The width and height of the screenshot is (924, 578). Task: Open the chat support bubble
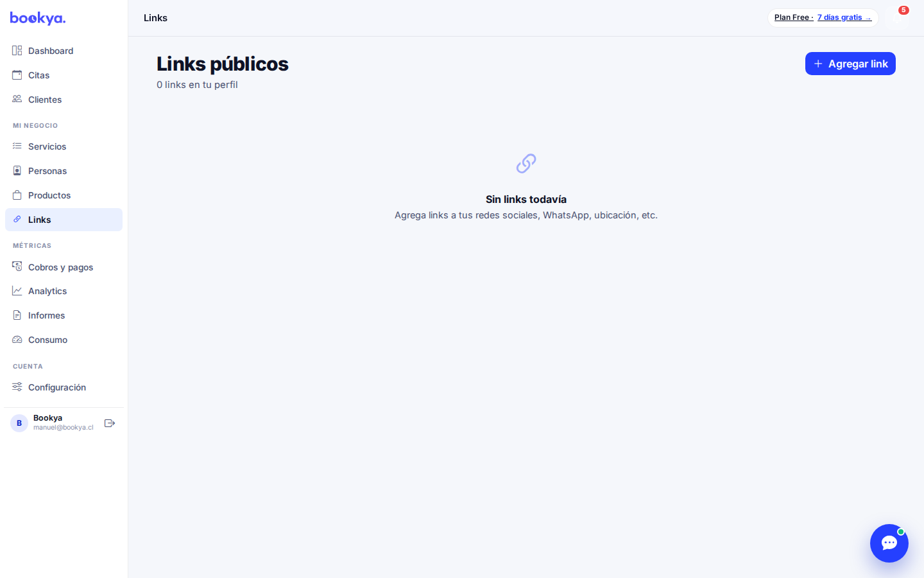pyautogui.click(x=889, y=543)
